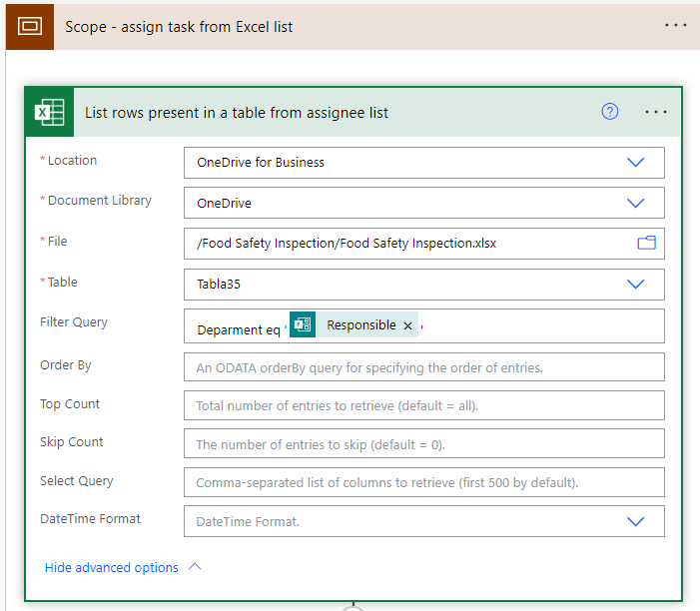Click the 'Deparment eq' filter text
700x611 pixels.
click(x=239, y=329)
